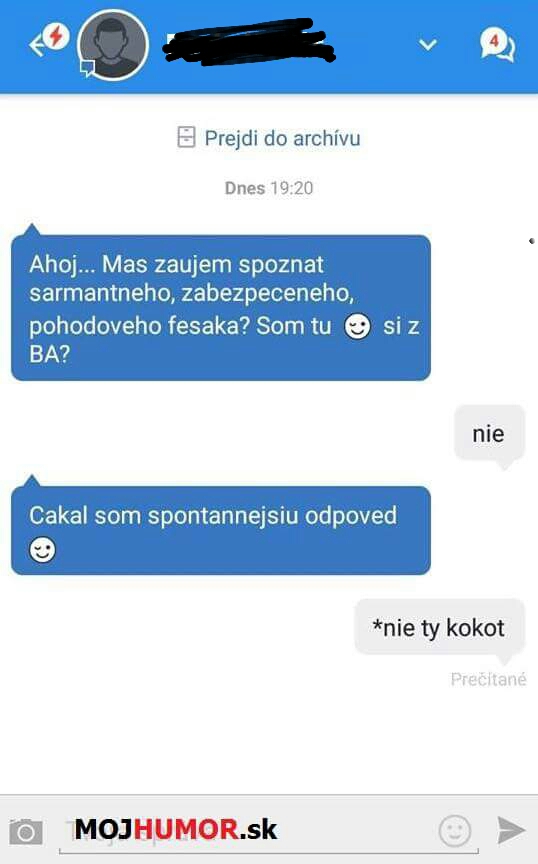This screenshot has width=538, height=864.
Task: Tap the smiley emoji under 'Cakal som'
Action: pos(42,549)
